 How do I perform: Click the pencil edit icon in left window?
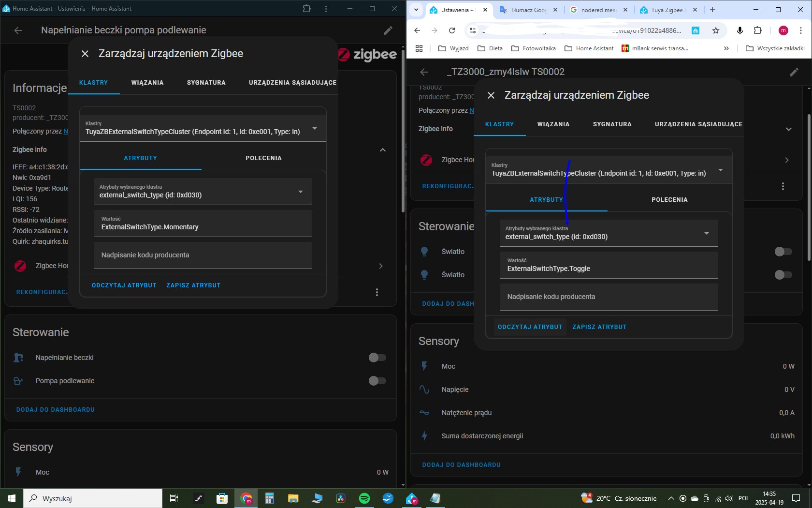click(x=388, y=30)
